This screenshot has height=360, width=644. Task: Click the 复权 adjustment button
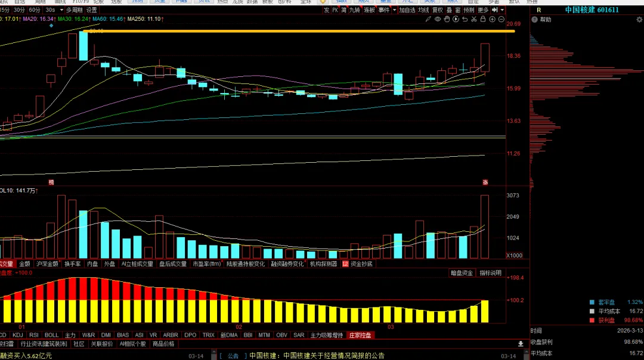coord(438,10)
